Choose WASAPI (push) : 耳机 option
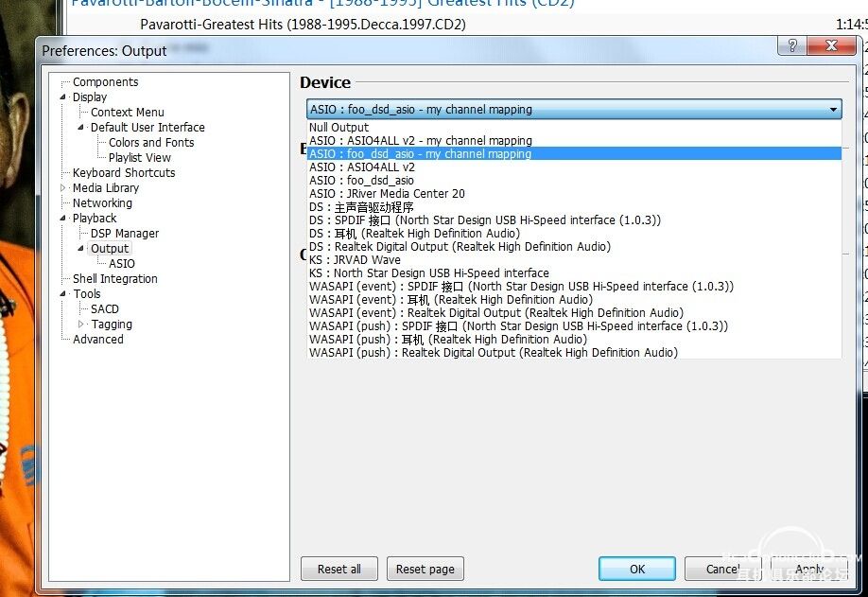 coord(574,340)
